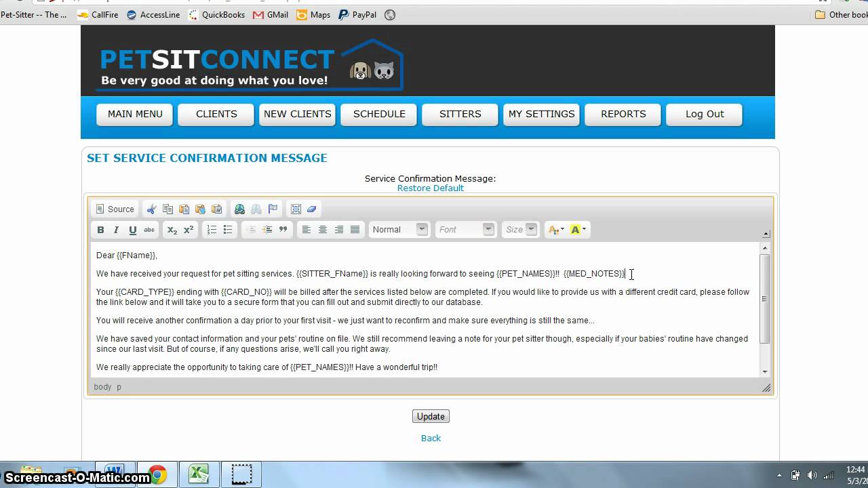This screenshot has height=488, width=868.
Task: Go to the SITTERS section
Action: click(460, 115)
